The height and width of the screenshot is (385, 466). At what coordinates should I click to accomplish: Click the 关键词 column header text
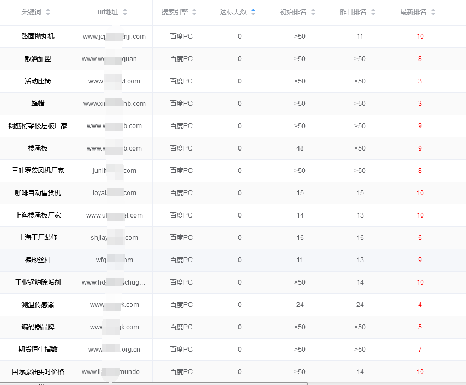(32, 12)
